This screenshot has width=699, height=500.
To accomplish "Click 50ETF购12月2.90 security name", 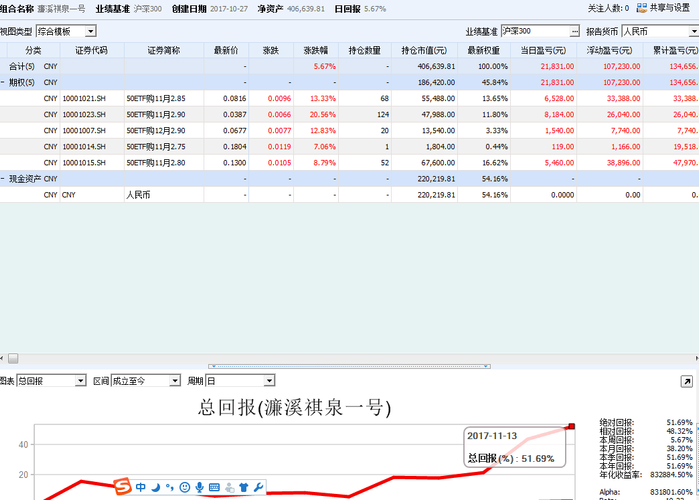I will tap(156, 131).
